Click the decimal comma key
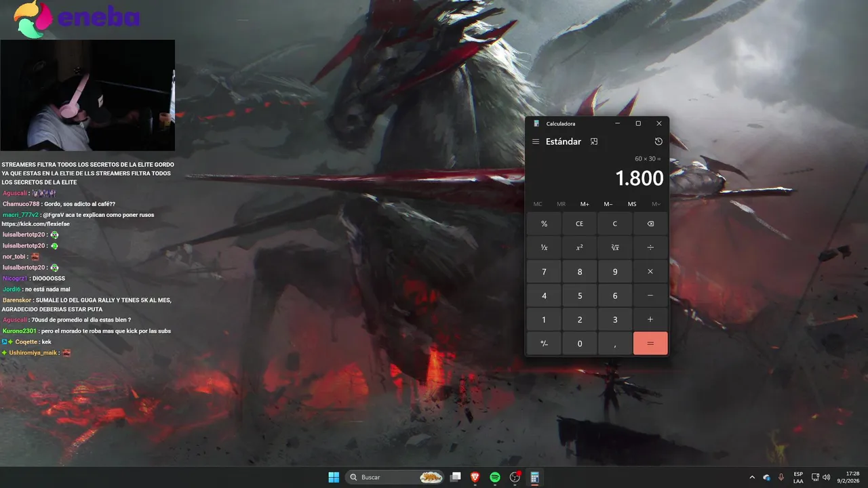Viewport: 868px width, 488px height. (615, 344)
